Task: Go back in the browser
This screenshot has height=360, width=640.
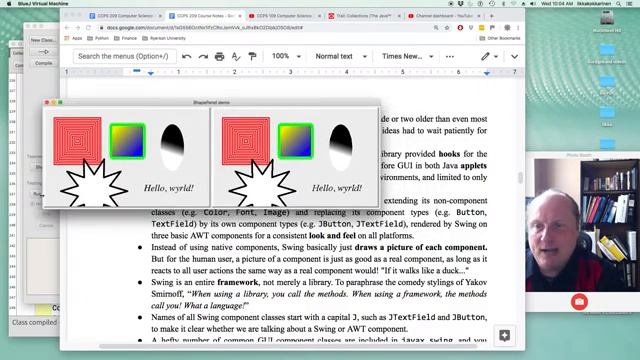Action: tap(67, 27)
